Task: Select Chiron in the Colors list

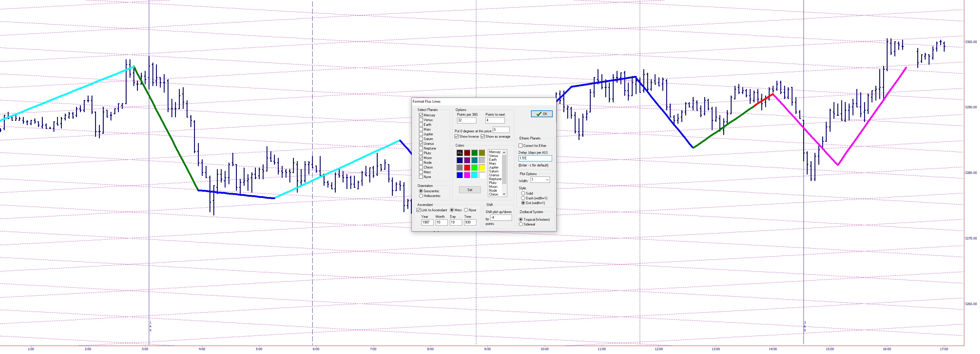Action: 495,194
